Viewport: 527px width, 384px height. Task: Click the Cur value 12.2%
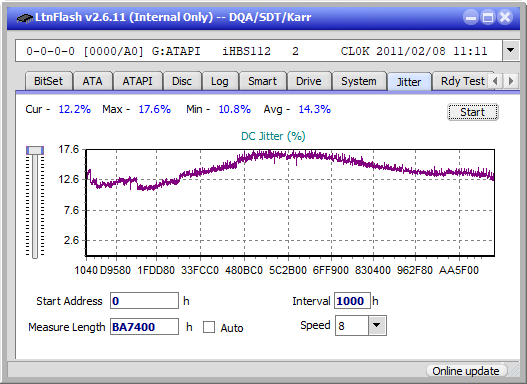[75, 109]
